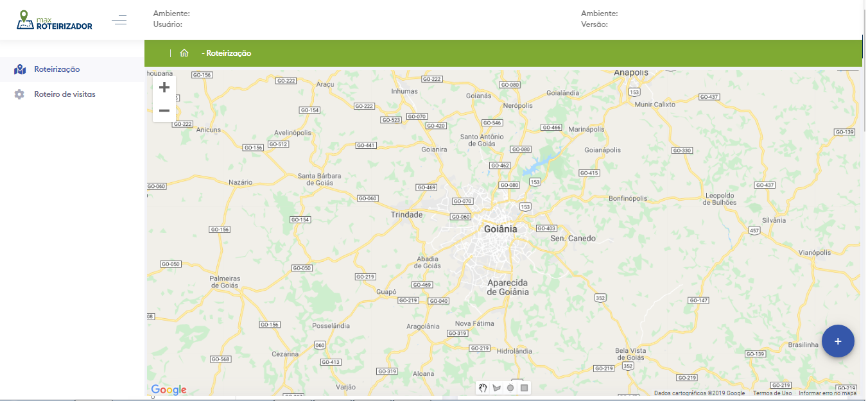868x401 pixels.
Task: Click the Leopoldo de Bulhões map label
Action: tap(720, 199)
